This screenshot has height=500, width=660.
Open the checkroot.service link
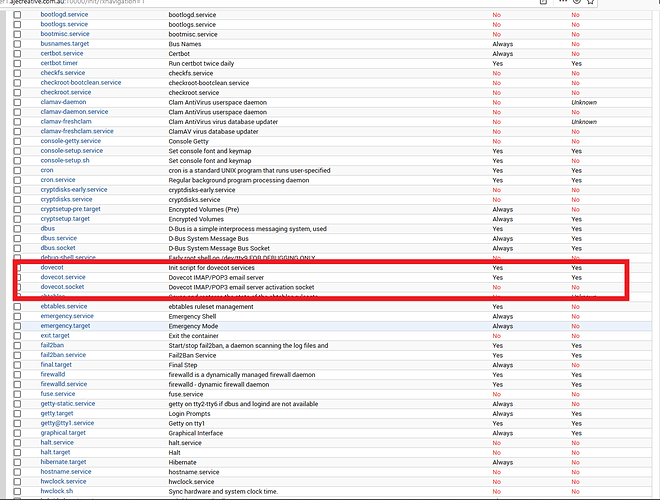pos(66,92)
